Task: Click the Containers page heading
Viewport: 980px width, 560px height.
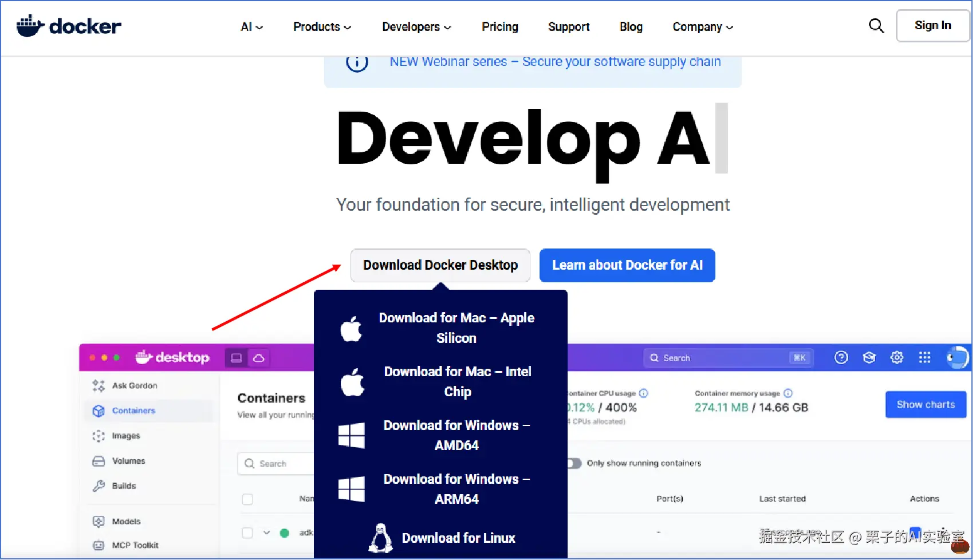Action: [x=271, y=398]
